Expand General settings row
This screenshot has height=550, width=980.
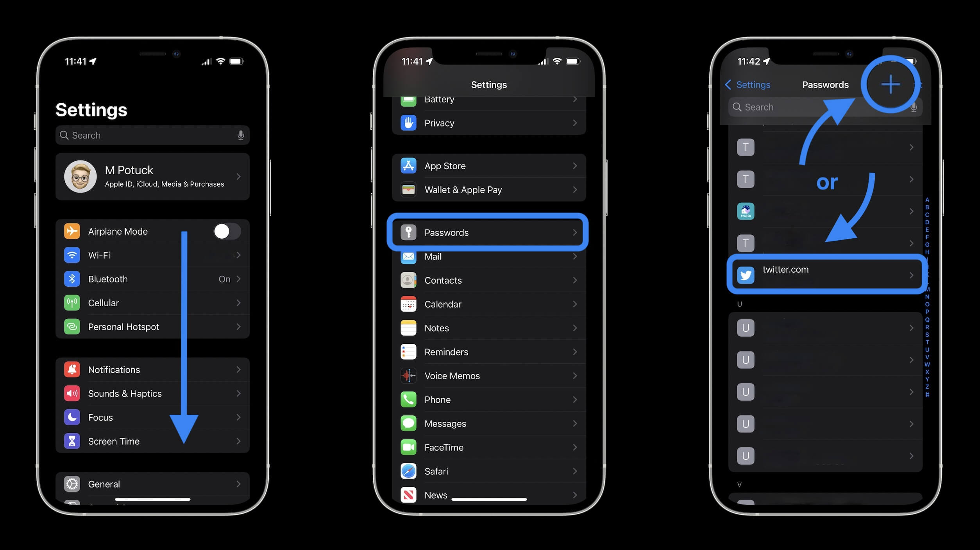point(153,484)
